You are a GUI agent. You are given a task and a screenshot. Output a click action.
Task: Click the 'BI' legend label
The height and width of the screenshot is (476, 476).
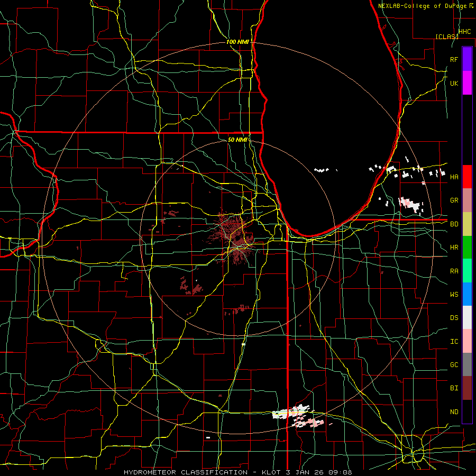454,388
